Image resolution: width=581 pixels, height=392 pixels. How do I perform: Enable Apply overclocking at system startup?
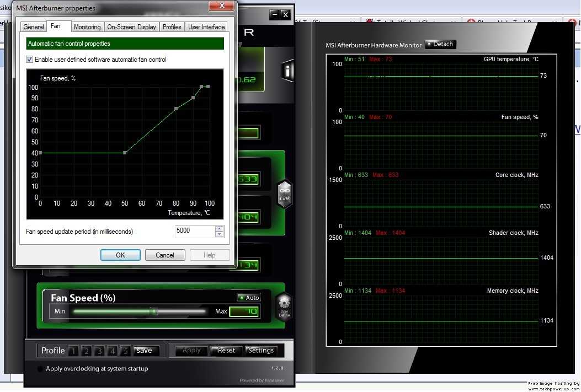40,369
